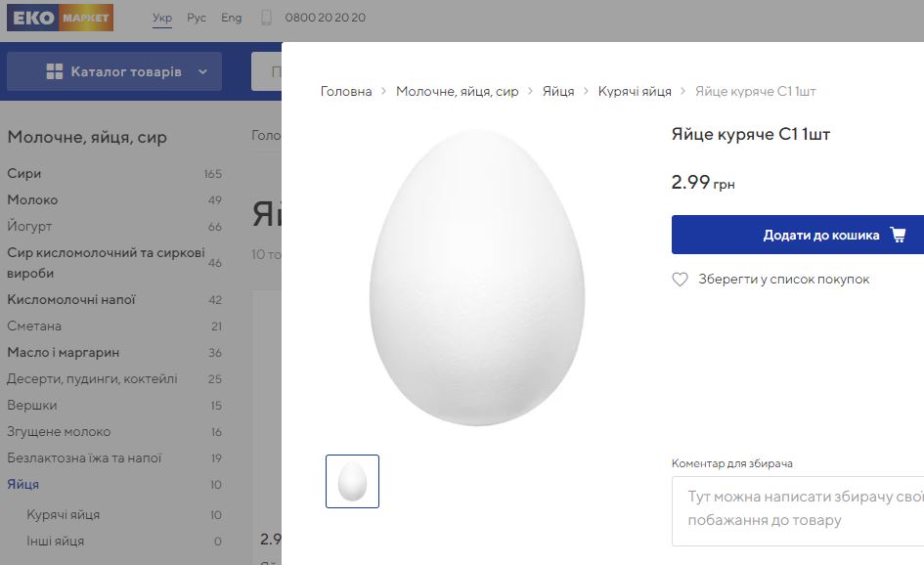Image resolution: width=924 pixels, height=565 pixels.
Task: Select Укр language option
Action: pos(162,18)
